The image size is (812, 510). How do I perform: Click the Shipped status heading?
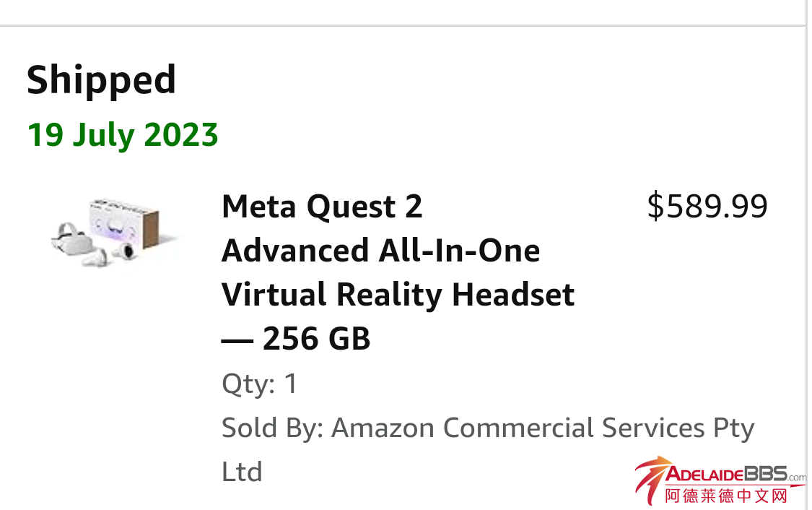click(102, 79)
